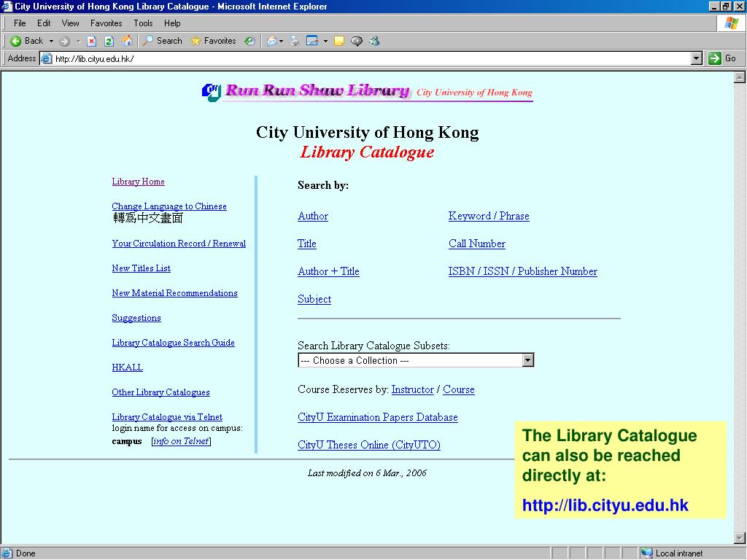Open Your Circulation Record / Renewal
Screen dimensions: 747x560
pyautogui.click(x=179, y=244)
